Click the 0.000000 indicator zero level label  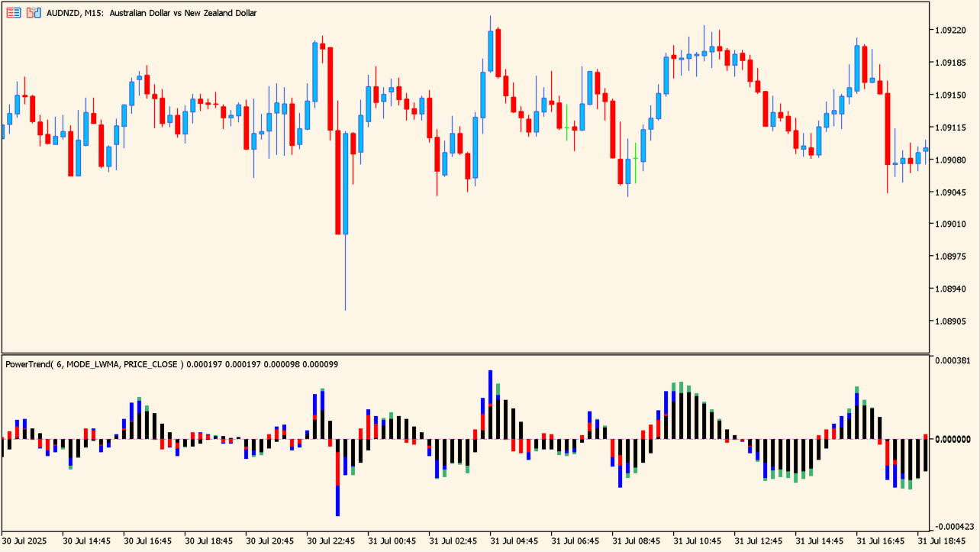point(952,439)
